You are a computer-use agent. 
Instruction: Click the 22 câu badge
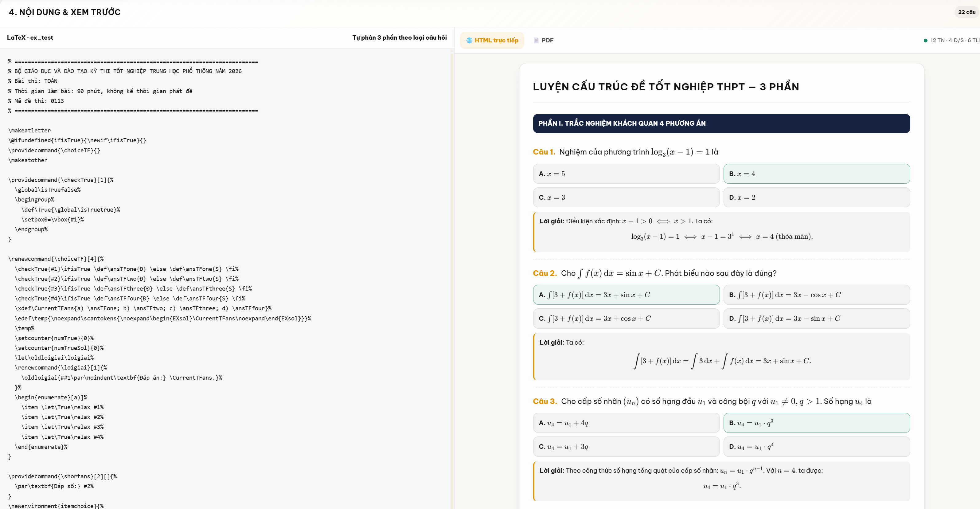(966, 12)
